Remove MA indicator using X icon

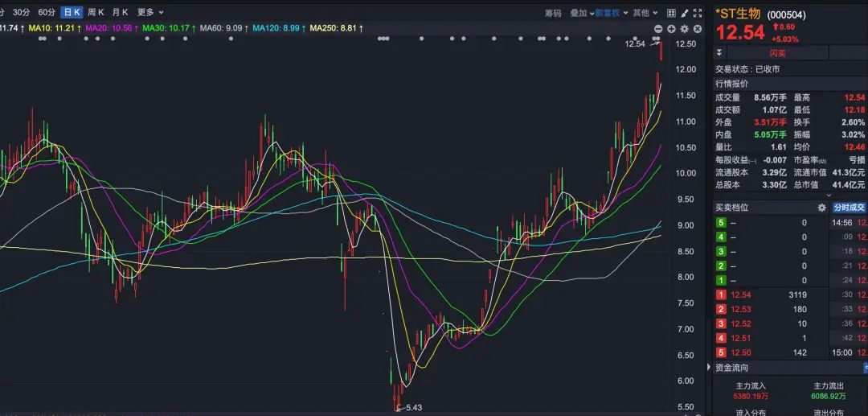(x=698, y=29)
